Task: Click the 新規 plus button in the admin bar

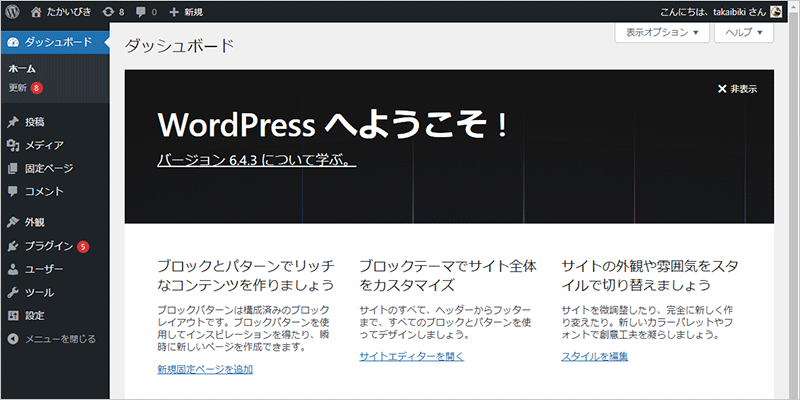Action: click(x=186, y=12)
